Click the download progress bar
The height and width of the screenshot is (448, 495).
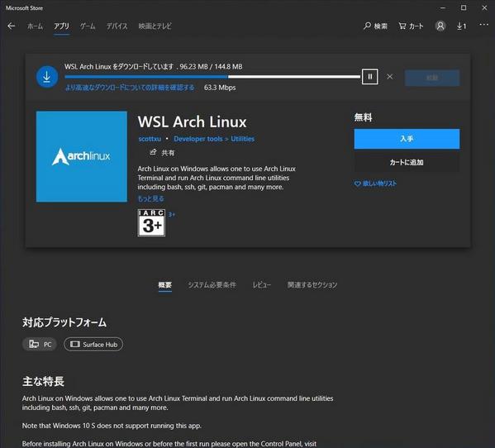point(212,77)
